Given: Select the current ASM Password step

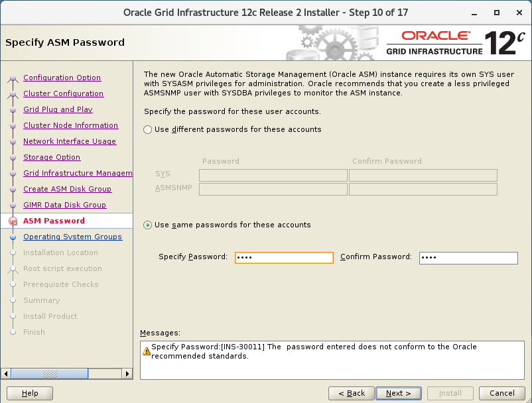Looking at the screenshot, I should pyautogui.click(x=54, y=221).
